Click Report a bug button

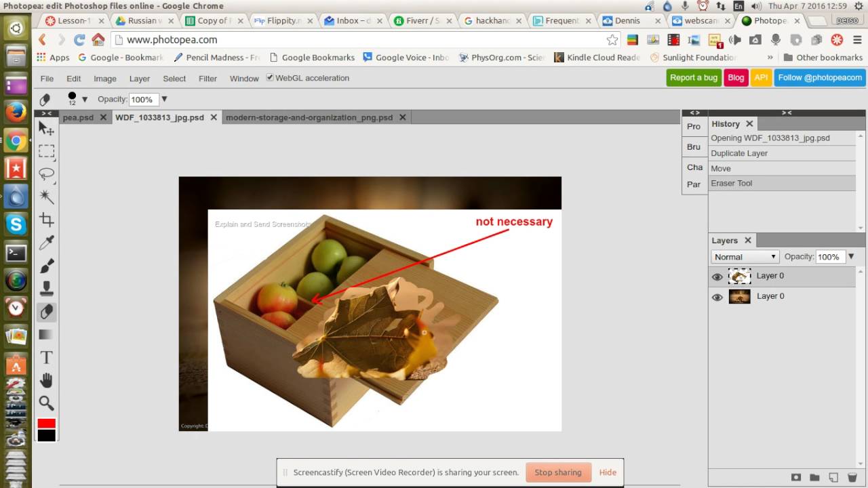(x=693, y=78)
